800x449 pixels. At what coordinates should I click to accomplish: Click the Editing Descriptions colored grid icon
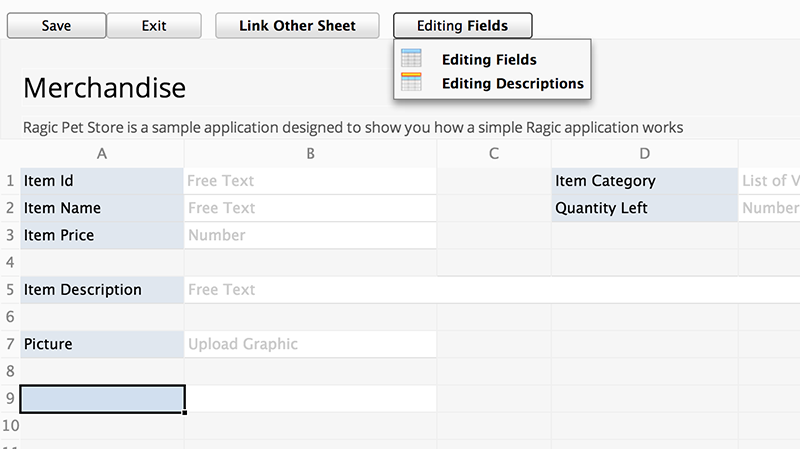coord(411,82)
